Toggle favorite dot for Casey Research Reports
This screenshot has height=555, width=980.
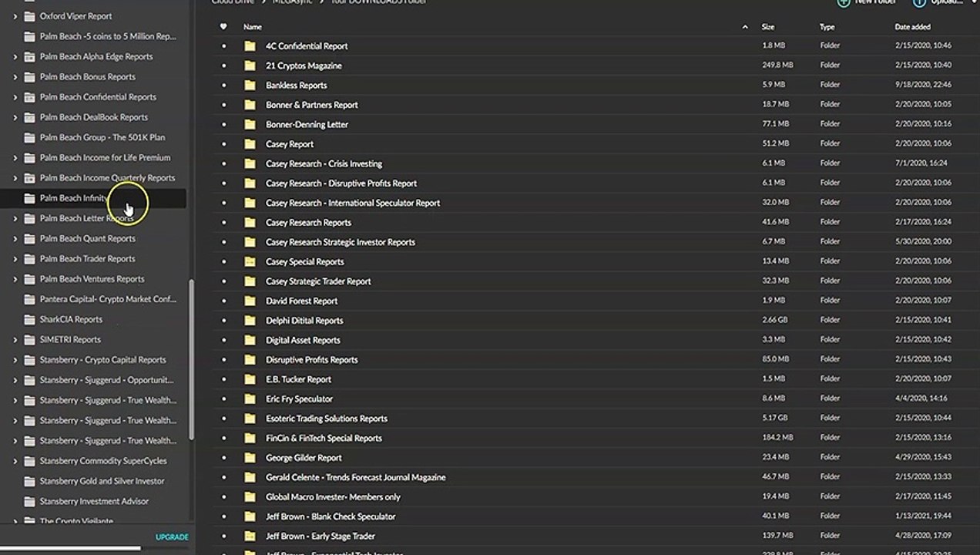[x=224, y=223]
